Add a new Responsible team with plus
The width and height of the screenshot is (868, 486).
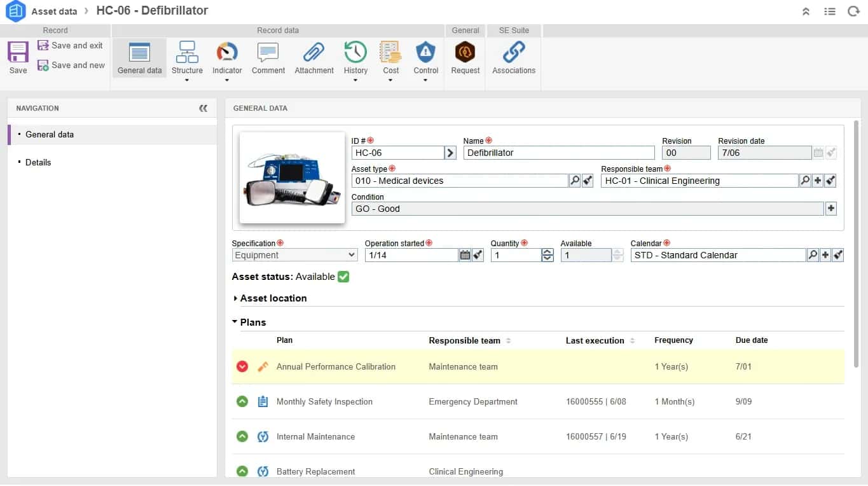818,181
